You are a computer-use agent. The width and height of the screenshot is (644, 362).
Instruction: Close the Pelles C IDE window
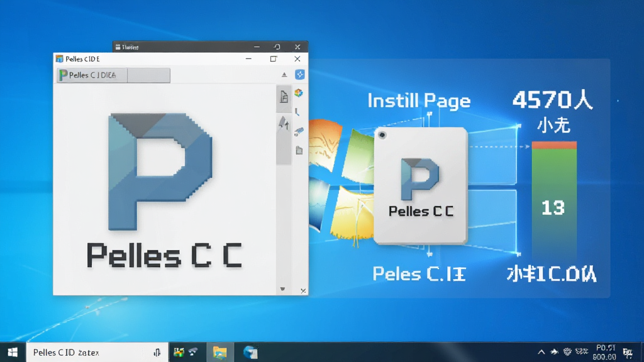tap(297, 58)
